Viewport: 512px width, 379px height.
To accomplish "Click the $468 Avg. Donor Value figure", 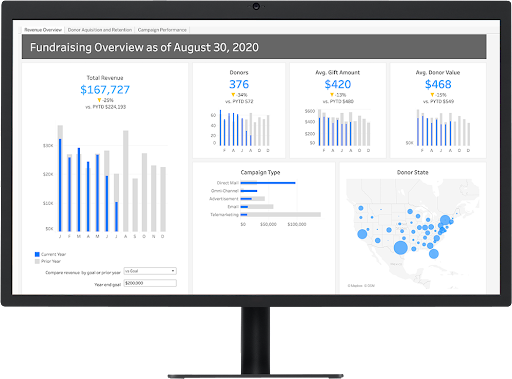I will (x=438, y=84).
